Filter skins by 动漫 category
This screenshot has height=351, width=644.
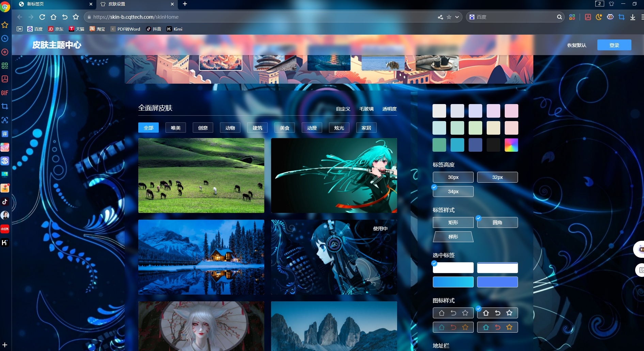tap(312, 128)
